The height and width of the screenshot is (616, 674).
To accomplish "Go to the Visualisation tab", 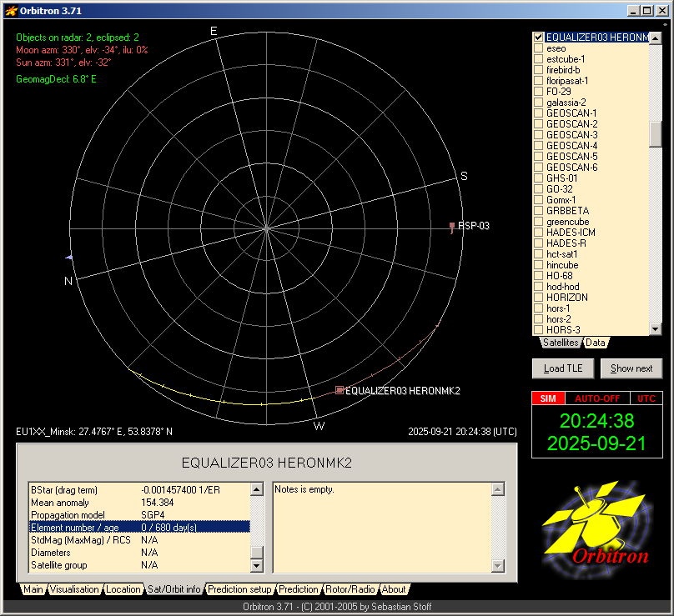I will coord(74,589).
